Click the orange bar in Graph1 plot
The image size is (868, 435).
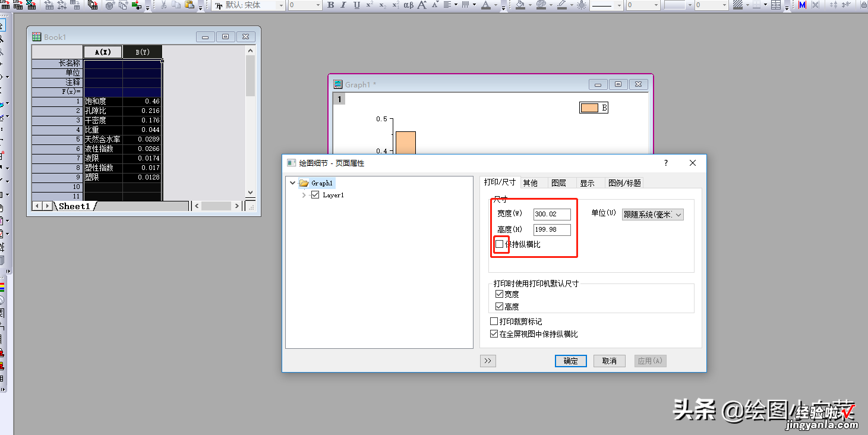pos(405,143)
